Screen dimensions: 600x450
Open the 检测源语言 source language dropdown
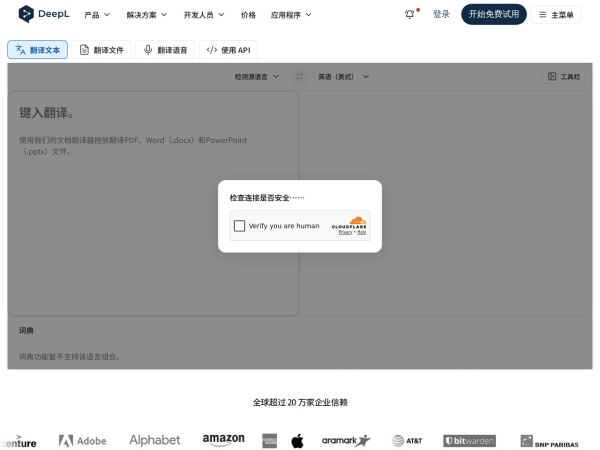pyautogui.click(x=257, y=77)
